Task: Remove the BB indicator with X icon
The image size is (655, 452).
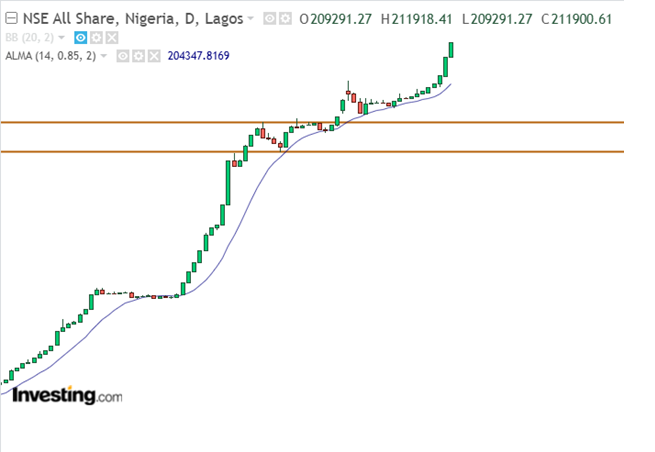Action: coord(111,37)
